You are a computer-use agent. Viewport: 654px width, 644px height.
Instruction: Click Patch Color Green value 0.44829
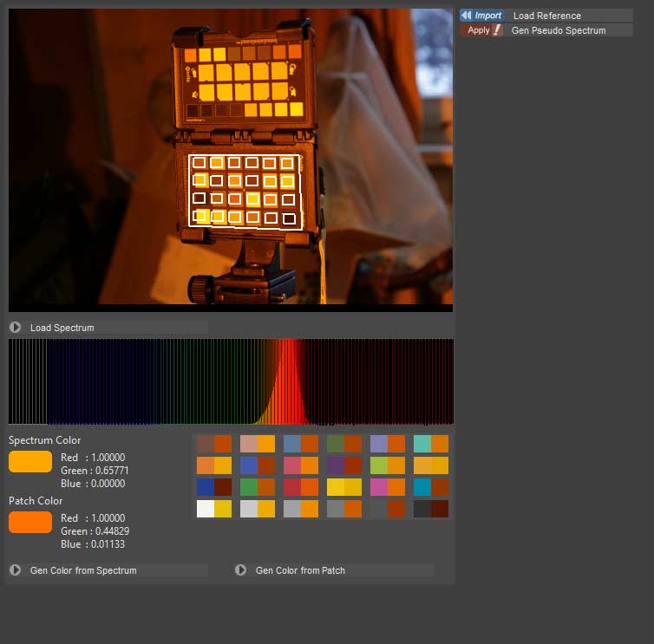[112, 531]
